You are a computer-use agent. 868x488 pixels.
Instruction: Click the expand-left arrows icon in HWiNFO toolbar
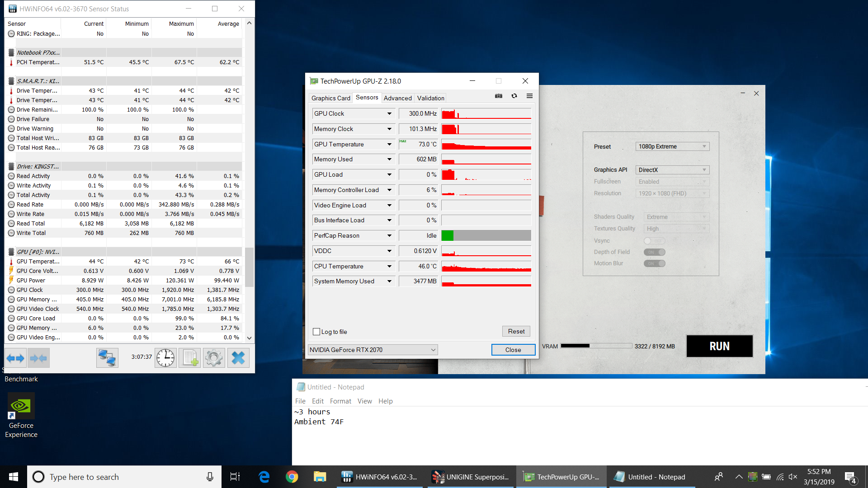pos(16,358)
